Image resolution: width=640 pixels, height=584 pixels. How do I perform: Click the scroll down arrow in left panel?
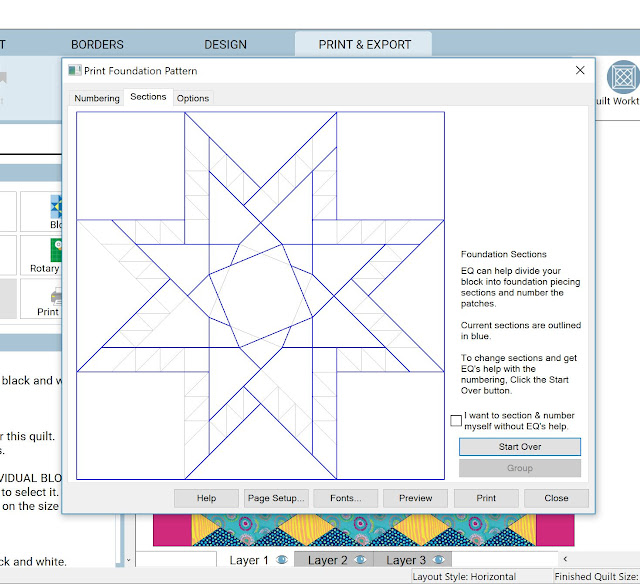click(128, 560)
